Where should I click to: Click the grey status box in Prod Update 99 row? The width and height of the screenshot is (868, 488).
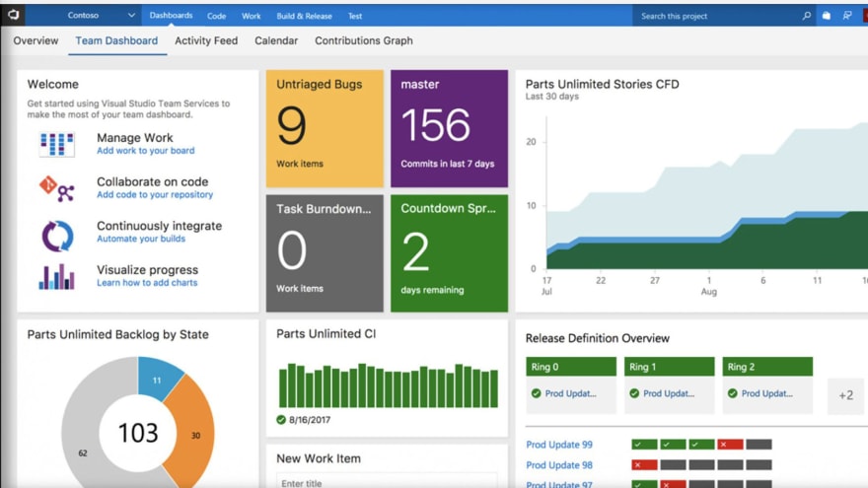click(x=759, y=445)
